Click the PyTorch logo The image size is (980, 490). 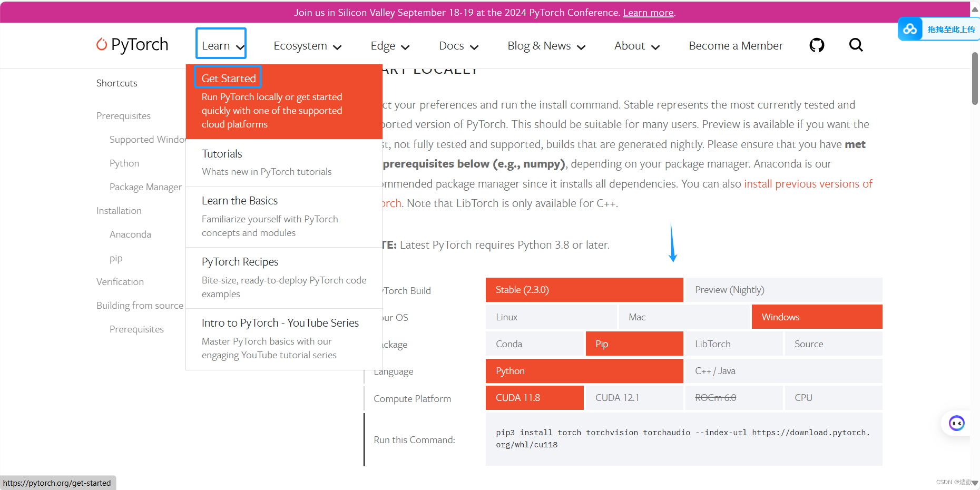tap(132, 45)
